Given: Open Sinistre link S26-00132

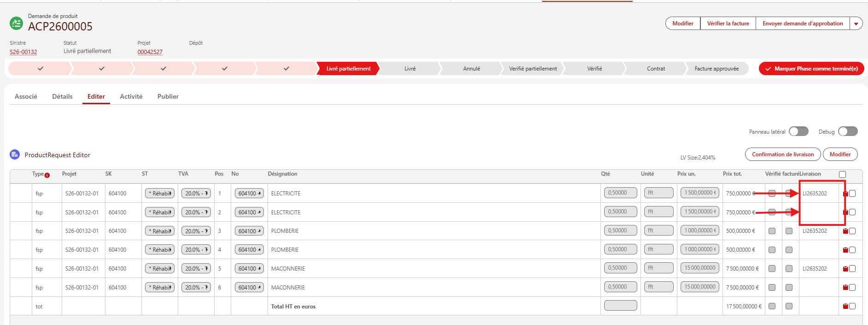Looking at the screenshot, I should pyautogui.click(x=23, y=52).
